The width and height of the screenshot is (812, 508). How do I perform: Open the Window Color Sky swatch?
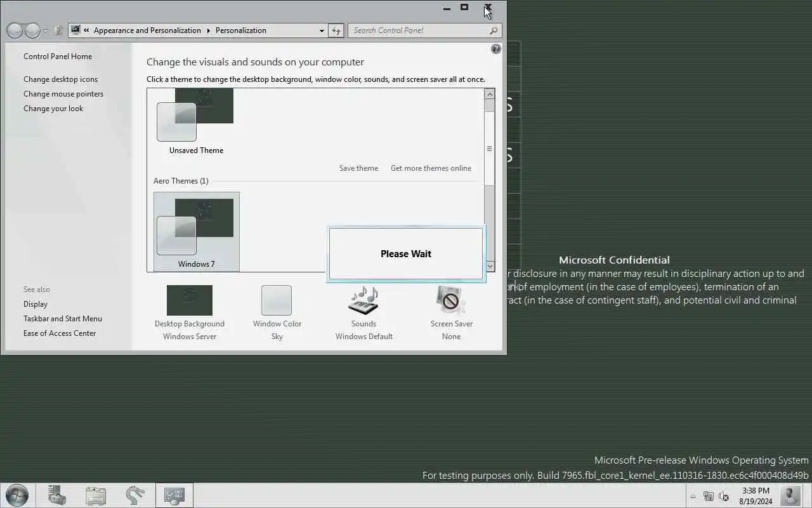(x=277, y=300)
